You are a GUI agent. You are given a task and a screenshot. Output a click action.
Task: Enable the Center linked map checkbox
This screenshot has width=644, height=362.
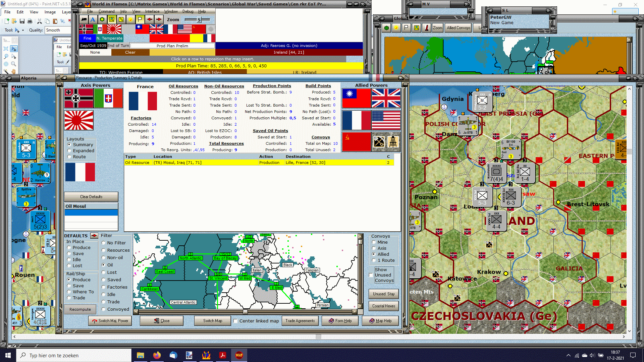235,321
